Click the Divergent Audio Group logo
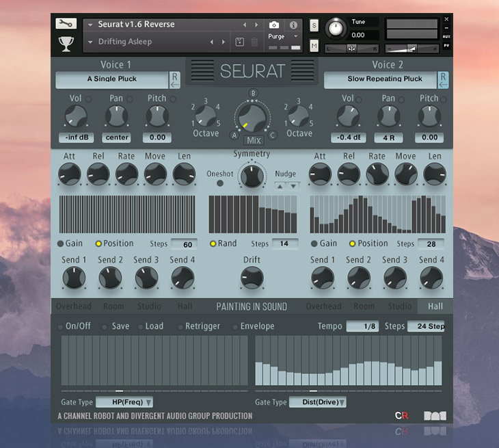This screenshot has height=448, width=499. tap(435, 416)
